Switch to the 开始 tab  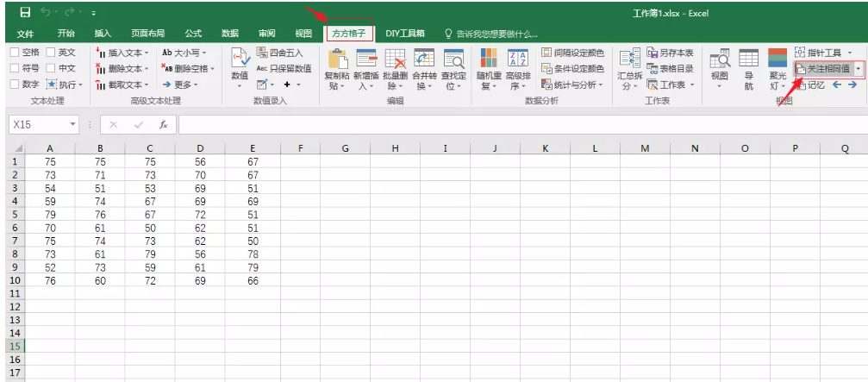pos(66,34)
